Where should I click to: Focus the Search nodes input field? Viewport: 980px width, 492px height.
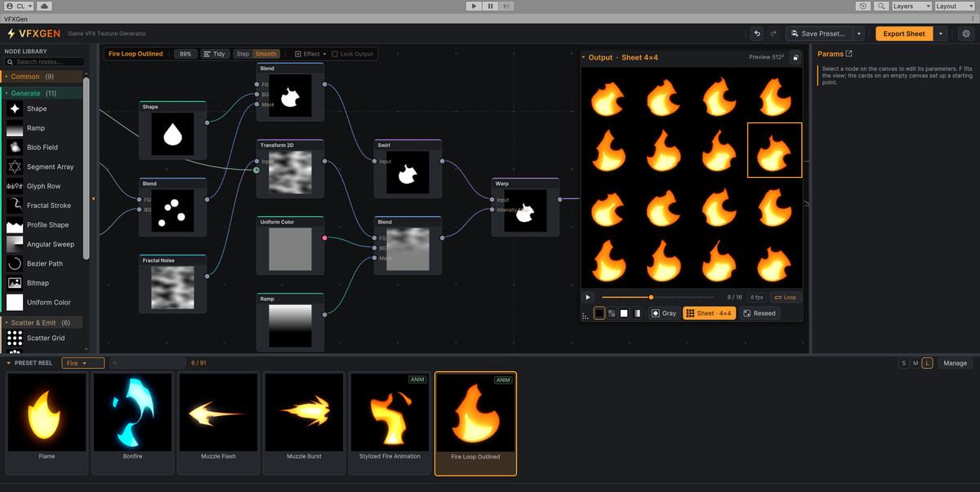45,61
